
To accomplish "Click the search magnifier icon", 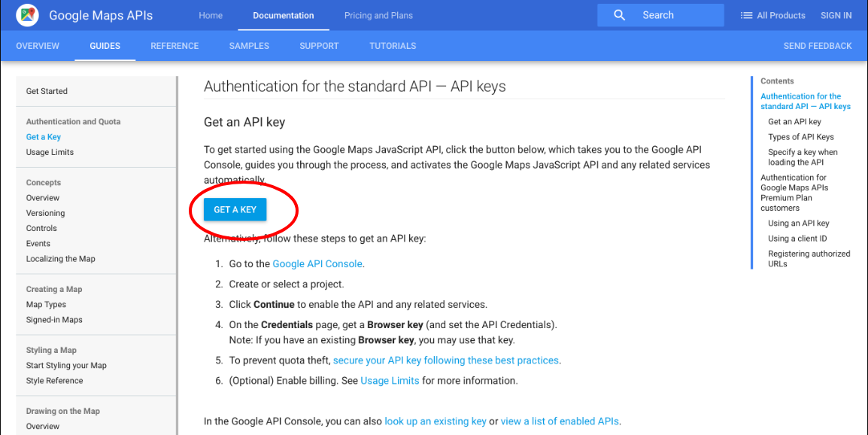I will (x=619, y=15).
